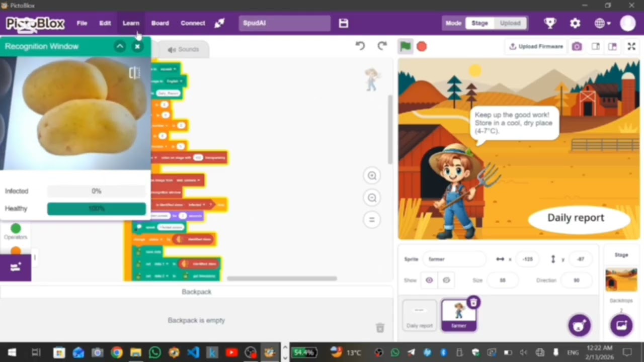The image size is (644, 362).
Task: Open the Edit menu
Action: (105, 23)
